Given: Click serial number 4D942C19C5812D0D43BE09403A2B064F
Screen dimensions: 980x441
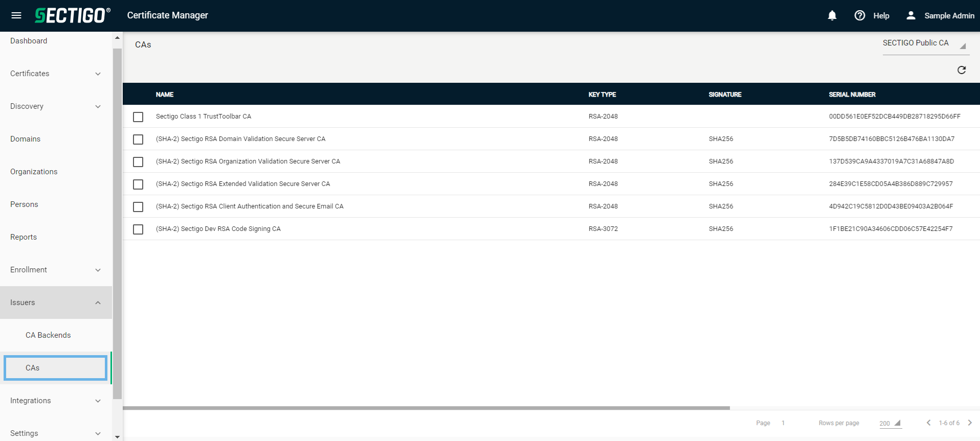Looking at the screenshot, I should pos(891,206).
